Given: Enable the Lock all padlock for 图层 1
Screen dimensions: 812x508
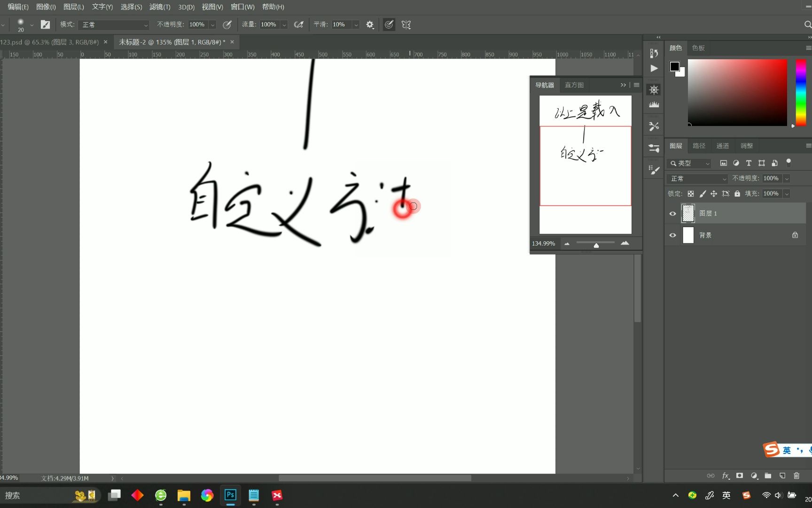Looking at the screenshot, I should pos(737,193).
